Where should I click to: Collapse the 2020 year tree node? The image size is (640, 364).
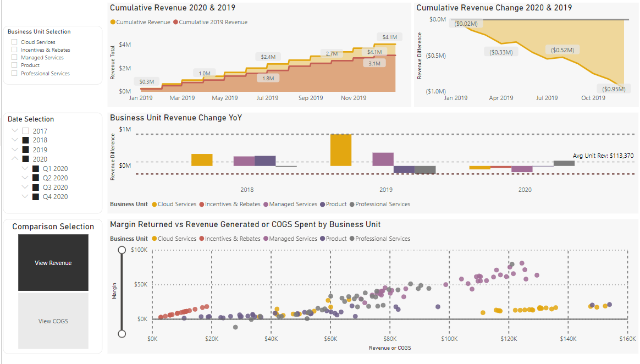[x=15, y=159]
